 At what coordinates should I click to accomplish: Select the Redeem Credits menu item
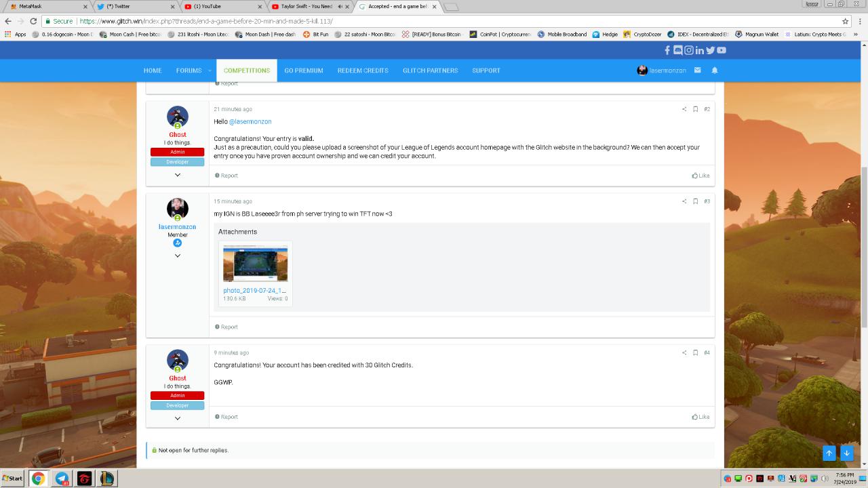coord(363,70)
